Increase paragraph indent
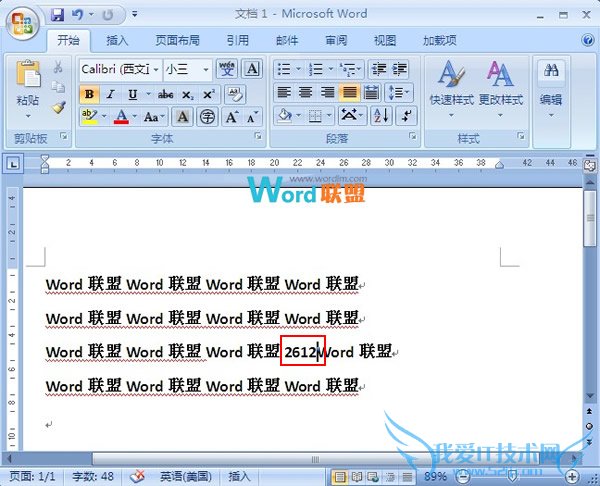The height and width of the screenshot is (486, 600). (x=399, y=69)
